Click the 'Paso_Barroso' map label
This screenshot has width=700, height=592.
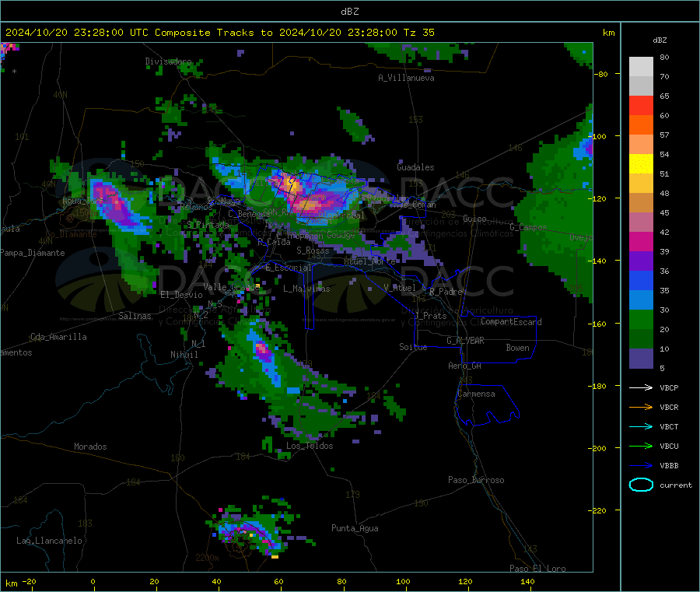(x=476, y=480)
